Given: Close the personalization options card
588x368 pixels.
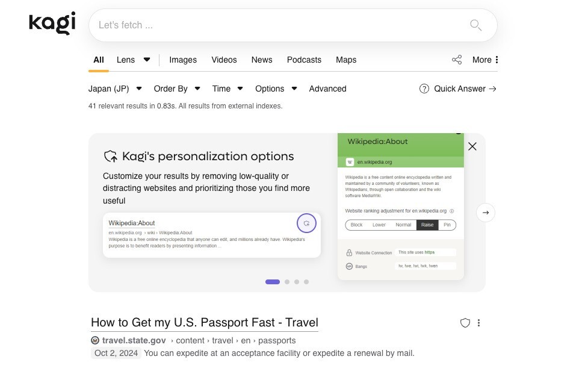Looking at the screenshot, I should (x=472, y=146).
